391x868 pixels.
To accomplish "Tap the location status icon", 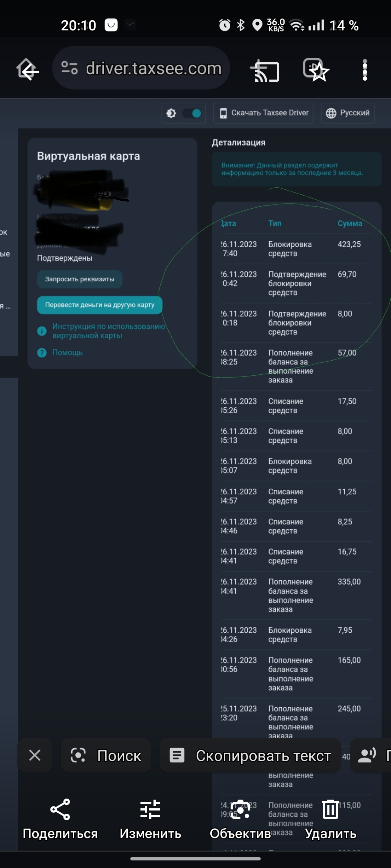I will click(257, 25).
